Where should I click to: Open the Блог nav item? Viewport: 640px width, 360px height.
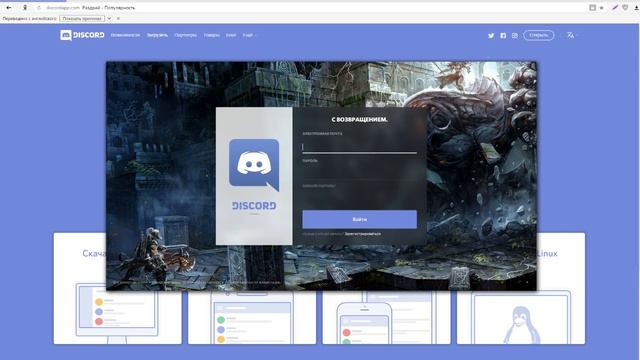231,35
